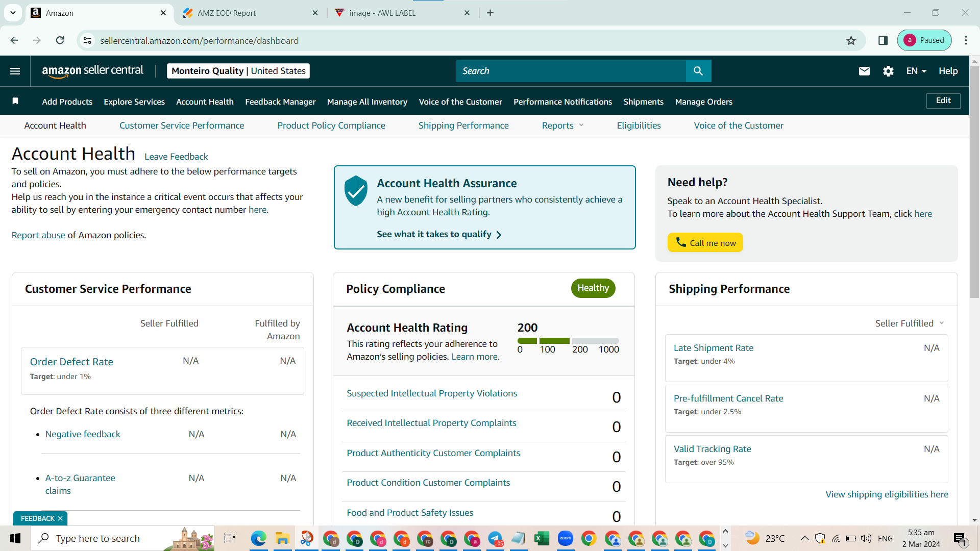Open File Explorer from the taskbar
This screenshot has height=551, width=980.
pos(282,538)
